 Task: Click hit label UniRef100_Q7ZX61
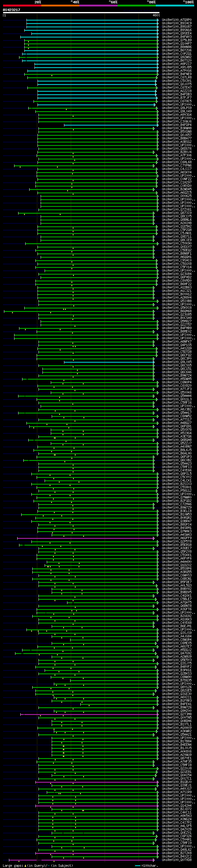click(176, 210)
